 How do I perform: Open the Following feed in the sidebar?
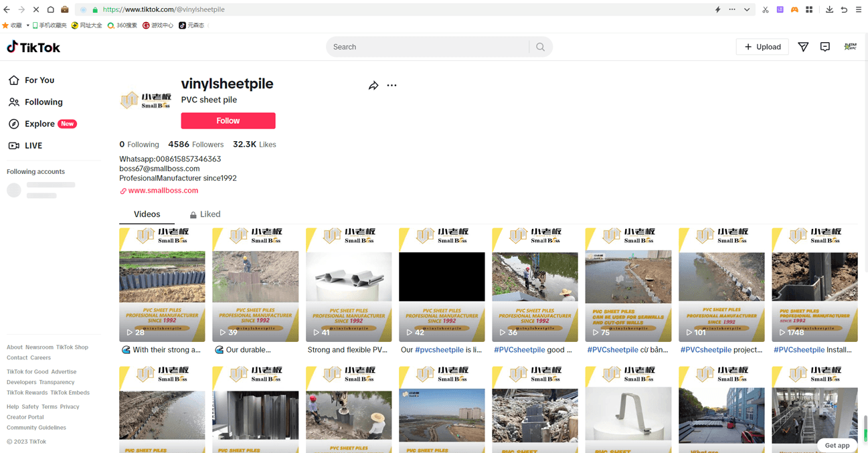[x=36, y=102]
